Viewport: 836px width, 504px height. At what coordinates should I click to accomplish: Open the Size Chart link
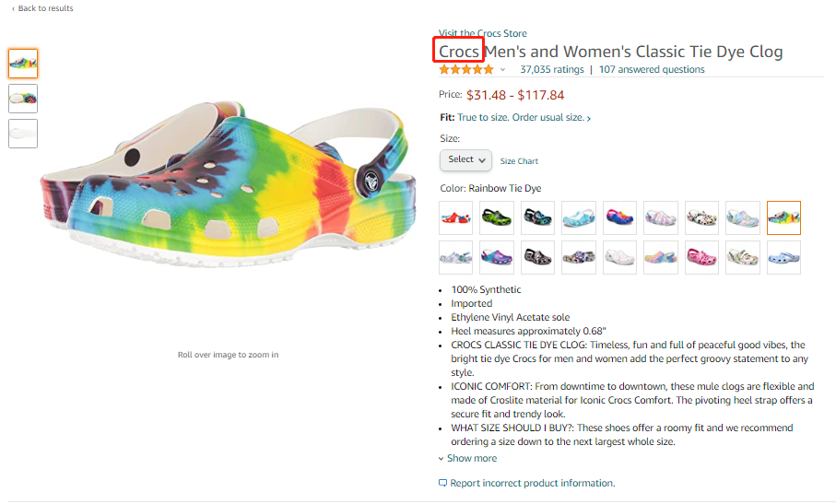tap(519, 161)
